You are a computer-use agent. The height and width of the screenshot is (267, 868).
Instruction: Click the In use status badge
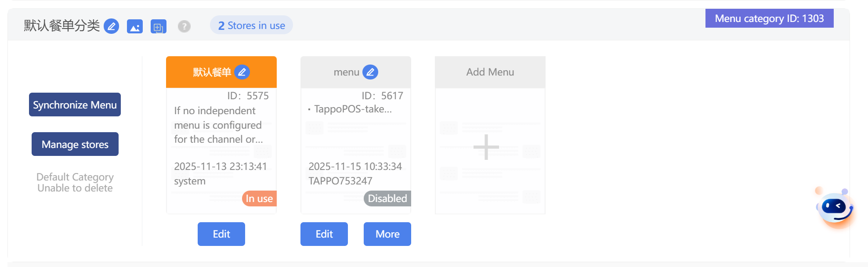click(x=259, y=198)
